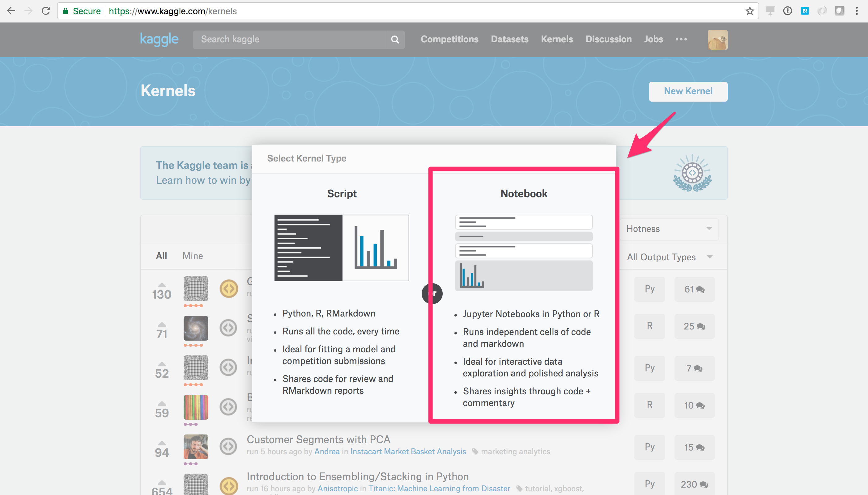Reload the page in the browser
Viewport: 868px width, 495px height.
(46, 11)
